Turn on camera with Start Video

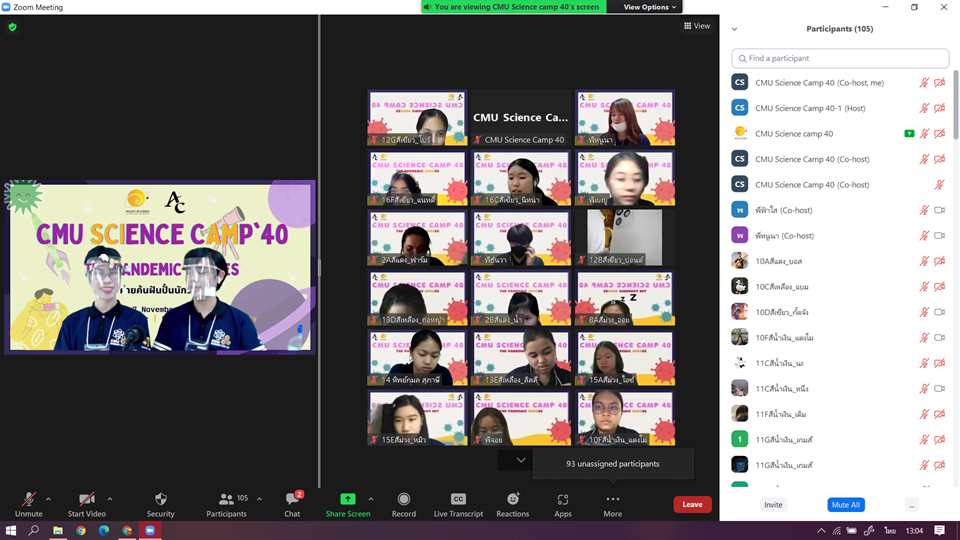pyautogui.click(x=87, y=504)
